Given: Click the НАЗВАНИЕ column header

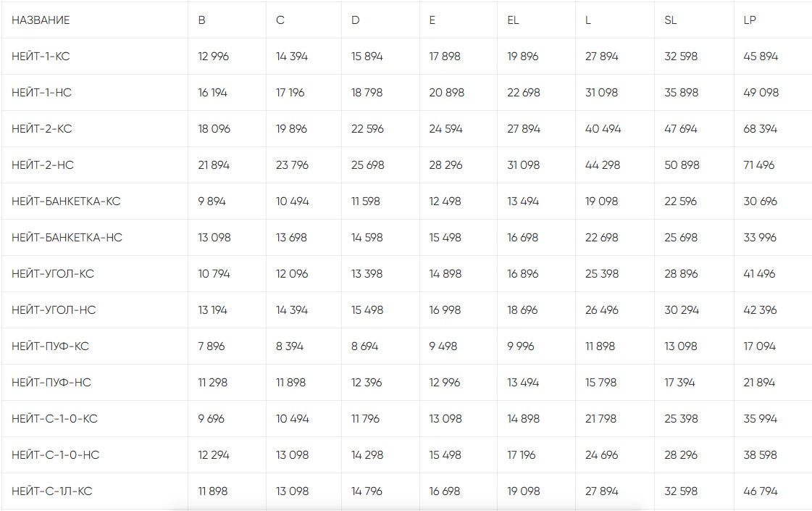Looking at the screenshot, I should click(41, 20).
